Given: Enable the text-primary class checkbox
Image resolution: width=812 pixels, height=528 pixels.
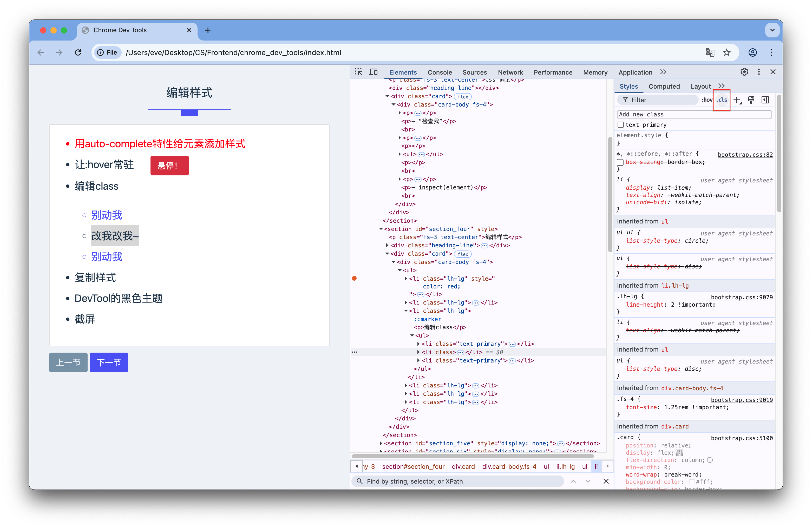Looking at the screenshot, I should (x=621, y=125).
